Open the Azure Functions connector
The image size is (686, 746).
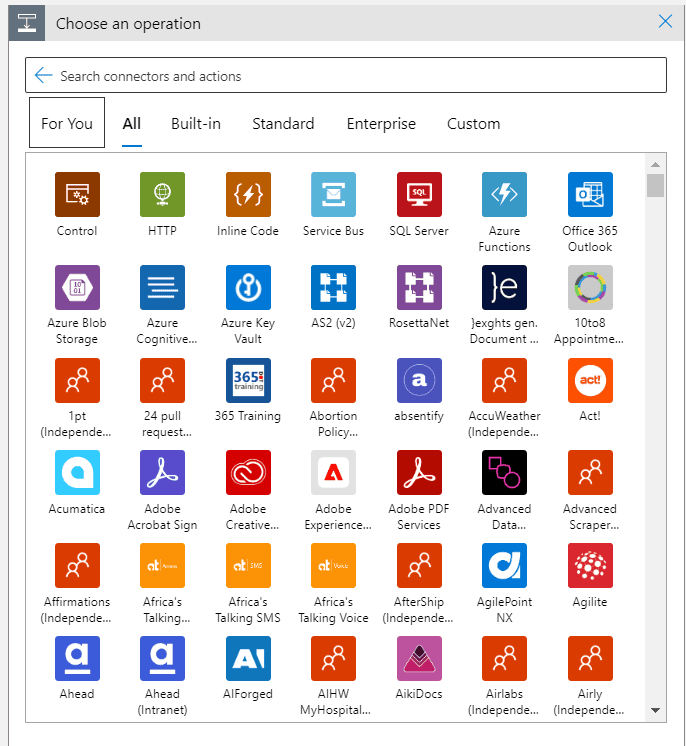tap(504, 194)
